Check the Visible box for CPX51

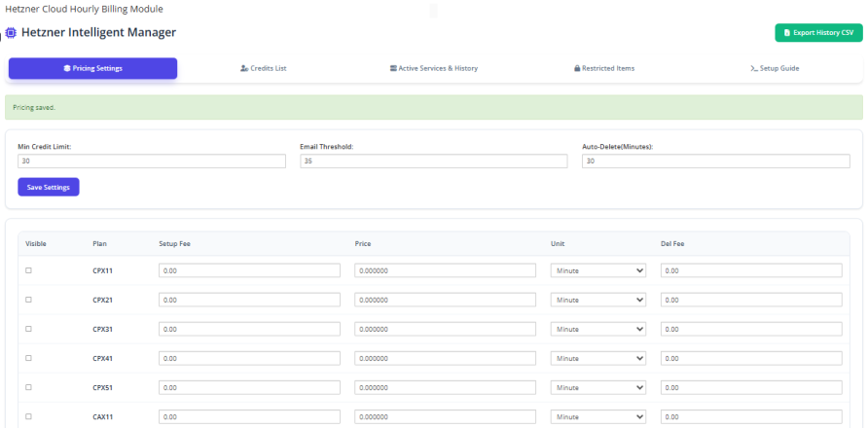pos(29,387)
